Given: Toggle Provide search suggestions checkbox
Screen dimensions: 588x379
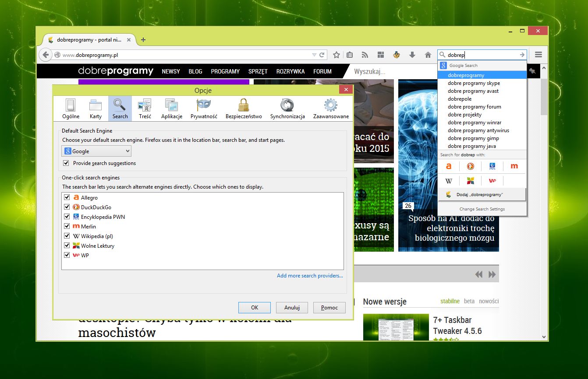Looking at the screenshot, I should pyautogui.click(x=66, y=163).
